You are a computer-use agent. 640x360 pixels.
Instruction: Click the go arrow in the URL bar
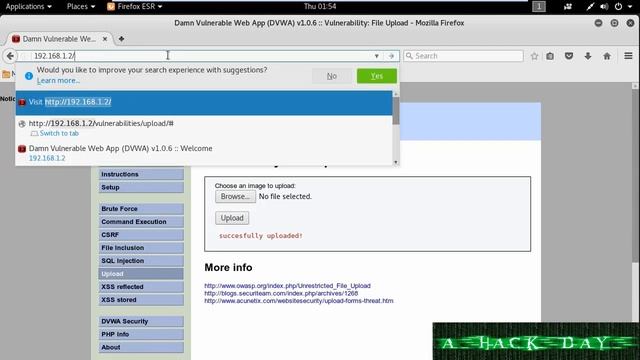(391, 56)
